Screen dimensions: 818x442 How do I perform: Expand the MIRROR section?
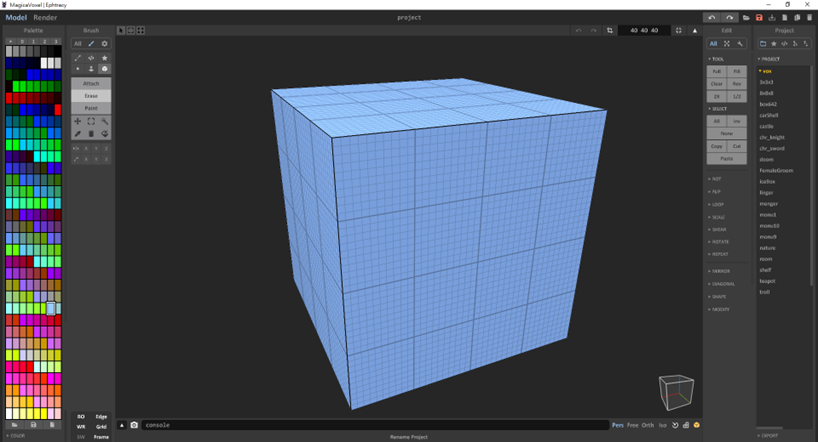(x=720, y=271)
